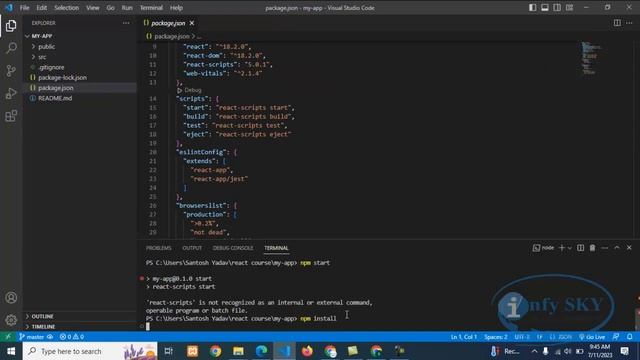Open the Windows Start menu
Image resolution: width=640 pixels, height=360 pixels.
click(x=11, y=351)
